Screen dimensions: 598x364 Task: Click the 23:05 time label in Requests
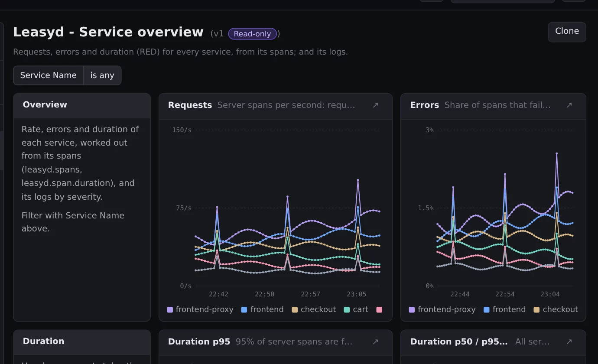tap(356, 294)
